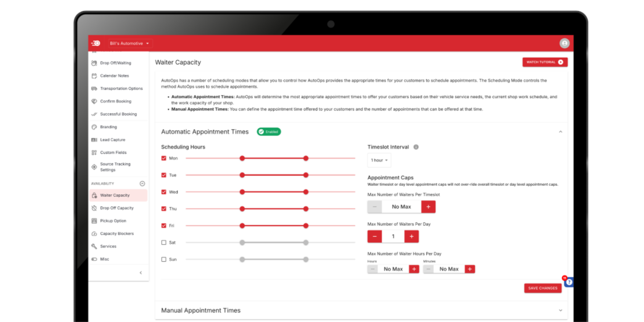The image size is (644, 322).
Task: Collapse the Automatic Appointment Times section
Action: 561,132
